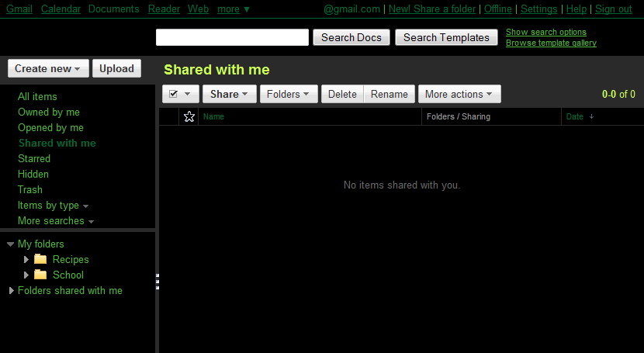
Task: Click the Delete button
Action: pyautogui.click(x=342, y=94)
